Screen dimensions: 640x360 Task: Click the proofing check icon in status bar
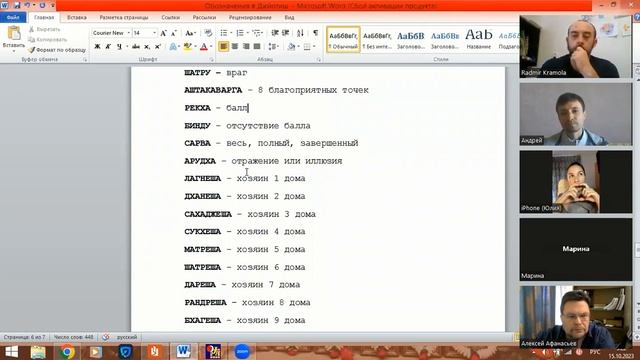106,337
